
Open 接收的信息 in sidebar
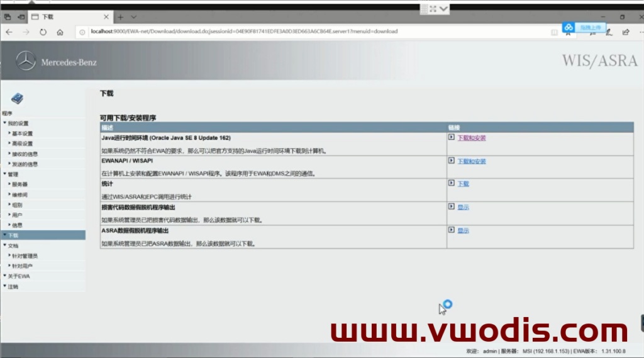click(23, 154)
